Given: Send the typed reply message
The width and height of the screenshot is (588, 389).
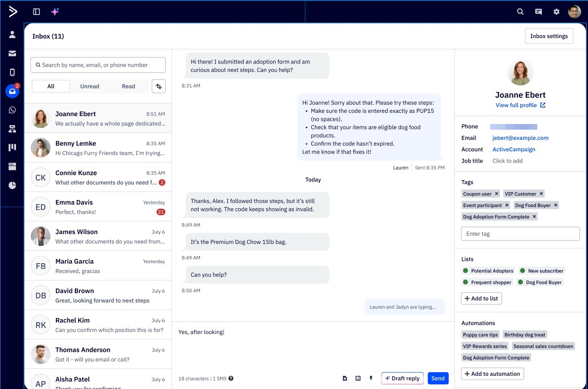Looking at the screenshot, I should (438, 378).
